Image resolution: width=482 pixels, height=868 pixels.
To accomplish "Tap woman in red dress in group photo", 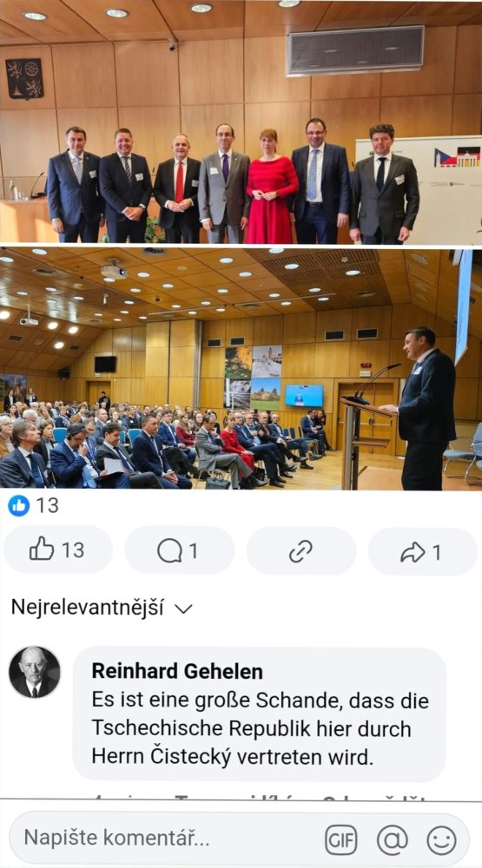I will tap(271, 187).
